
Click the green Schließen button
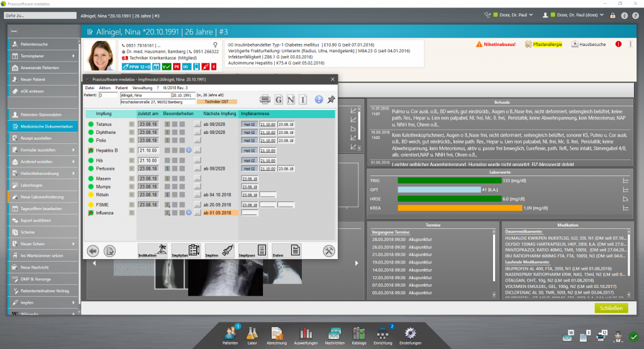point(611,308)
